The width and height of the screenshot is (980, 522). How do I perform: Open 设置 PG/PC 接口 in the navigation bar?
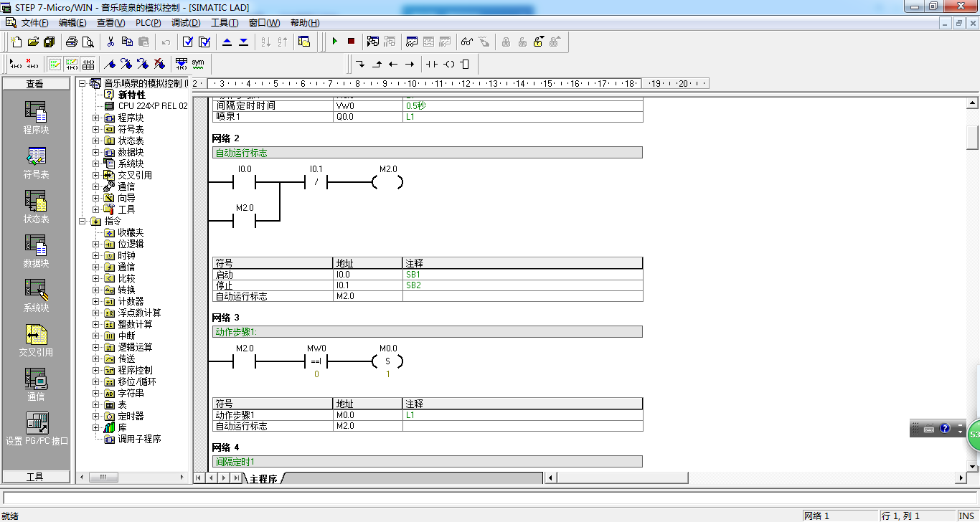pyautogui.click(x=37, y=429)
